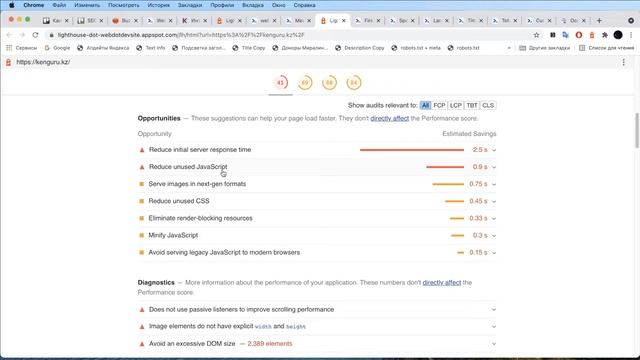Open the Chrome profile avatar

618,35
